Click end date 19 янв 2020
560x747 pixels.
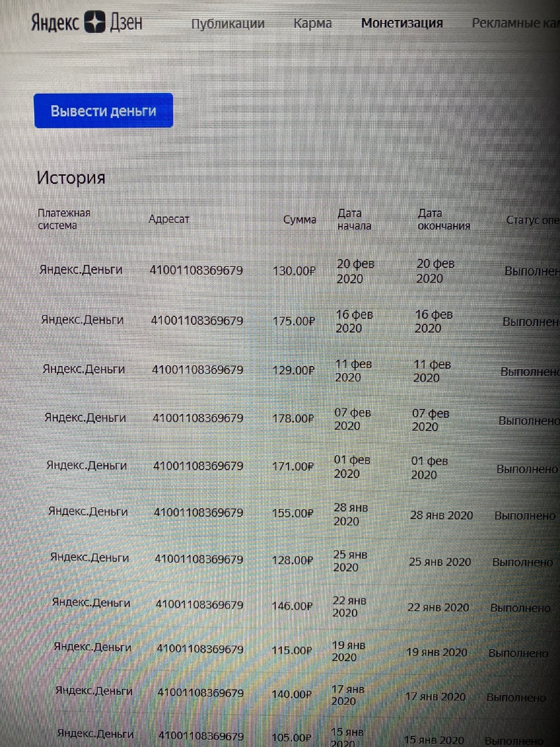(x=437, y=652)
